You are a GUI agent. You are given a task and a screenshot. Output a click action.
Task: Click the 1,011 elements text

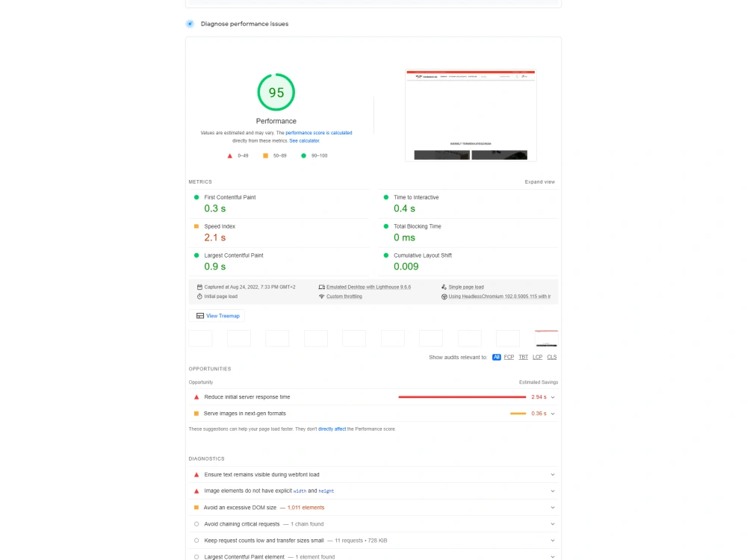(x=306, y=508)
